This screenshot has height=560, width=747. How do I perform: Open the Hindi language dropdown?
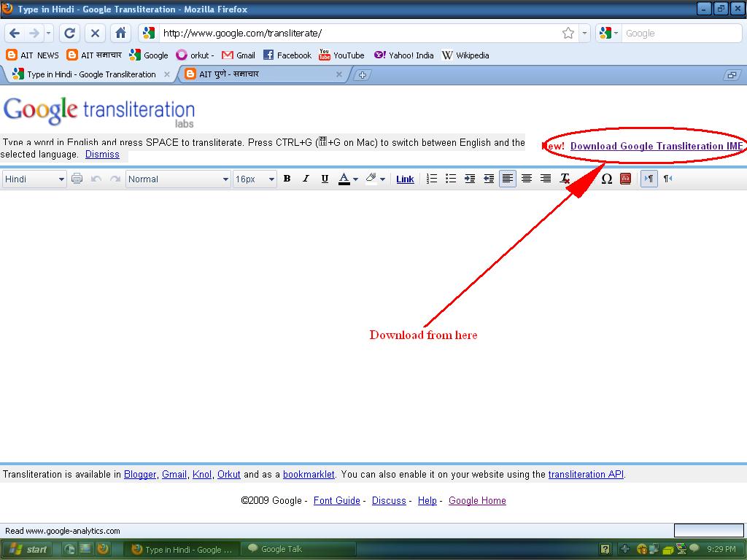(x=34, y=179)
